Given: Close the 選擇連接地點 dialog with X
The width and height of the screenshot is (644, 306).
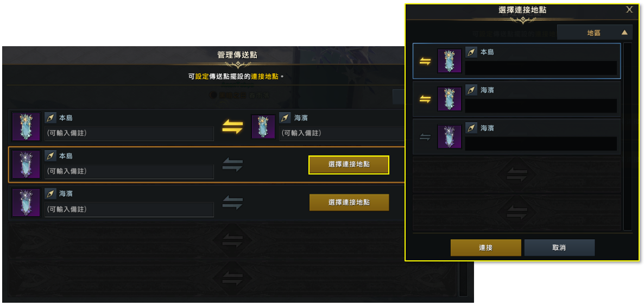Looking at the screenshot, I should [x=629, y=10].
